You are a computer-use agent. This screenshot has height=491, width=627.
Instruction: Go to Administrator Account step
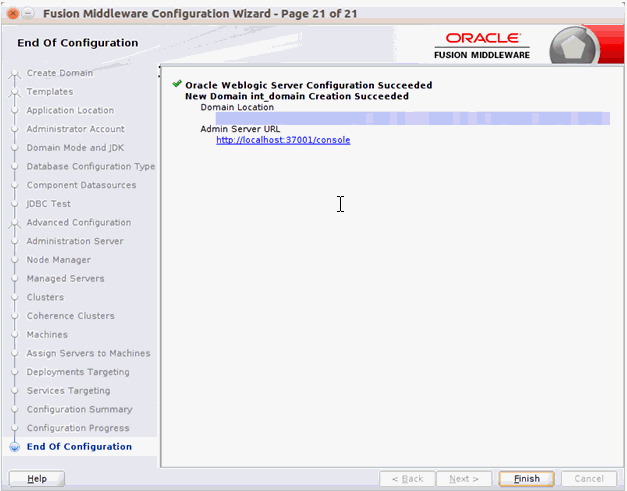tap(76, 129)
